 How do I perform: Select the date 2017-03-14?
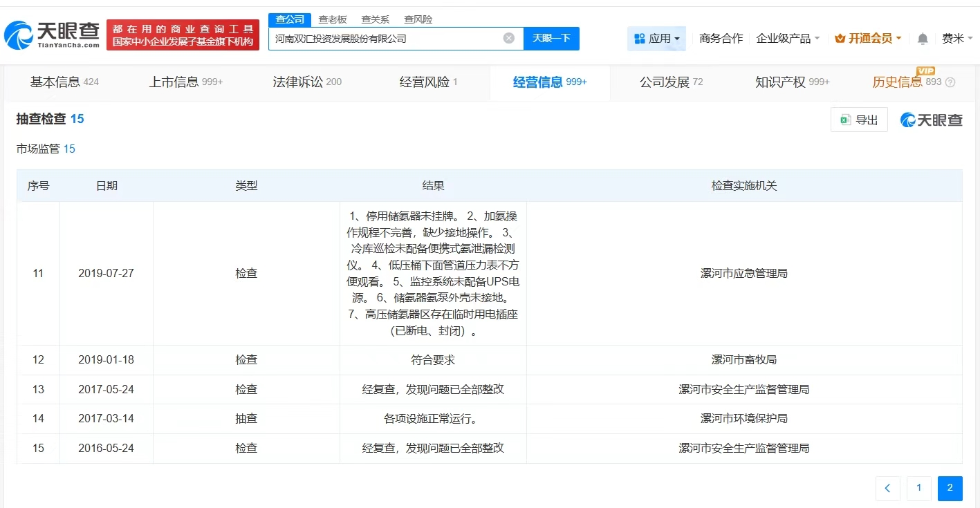(107, 419)
